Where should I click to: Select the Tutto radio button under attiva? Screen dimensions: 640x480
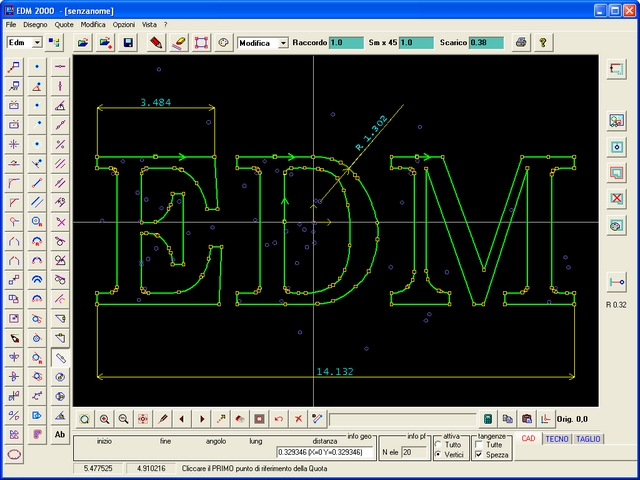[x=438, y=444]
